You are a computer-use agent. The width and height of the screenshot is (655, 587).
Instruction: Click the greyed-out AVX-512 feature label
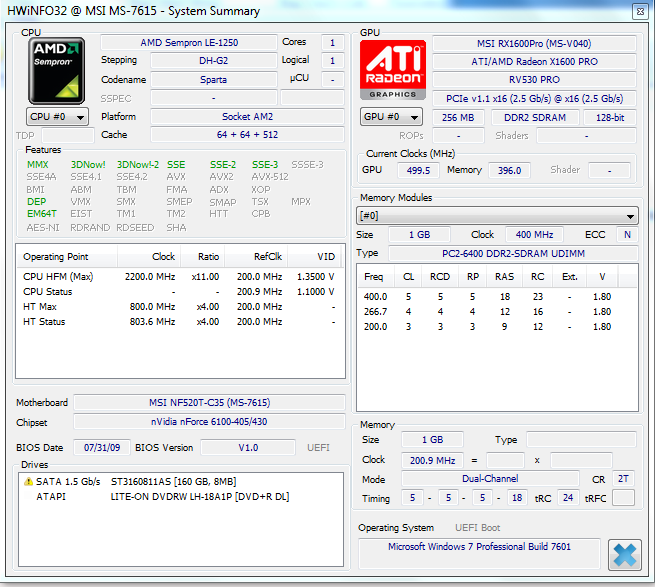point(270,177)
